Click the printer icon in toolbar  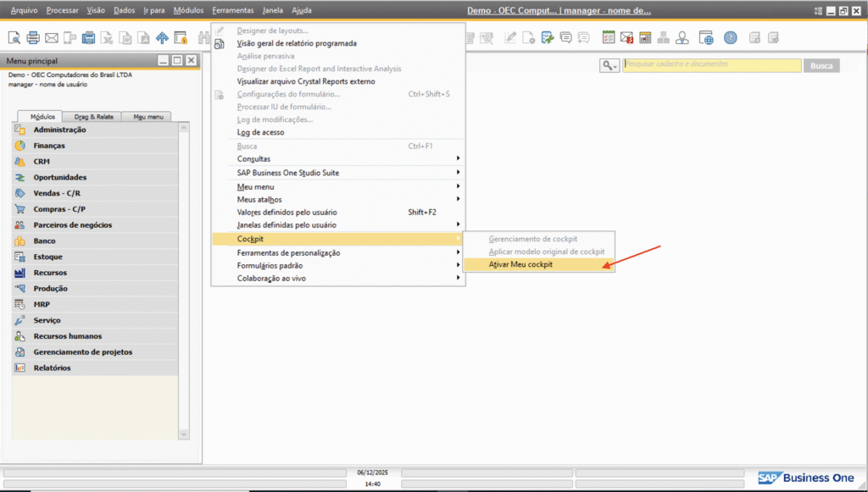pyautogui.click(x=33, y=38)
